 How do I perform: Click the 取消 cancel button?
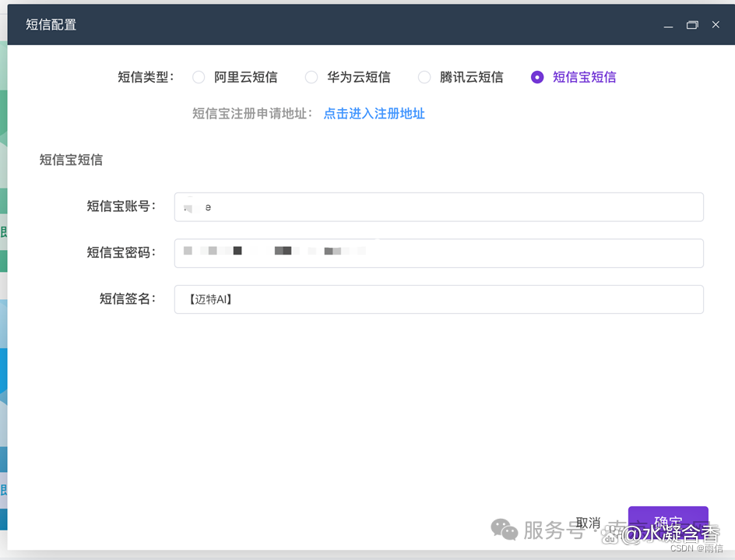tap(588, 523)
